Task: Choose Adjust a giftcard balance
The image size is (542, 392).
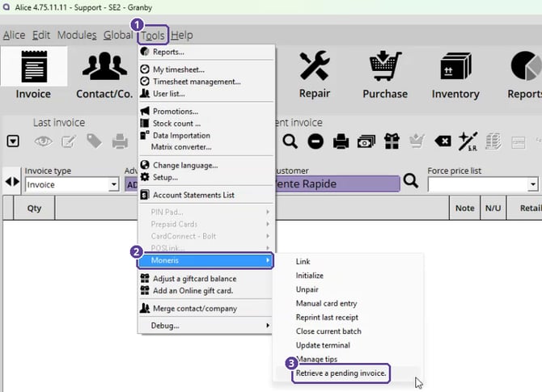Action: click(206, 279)
